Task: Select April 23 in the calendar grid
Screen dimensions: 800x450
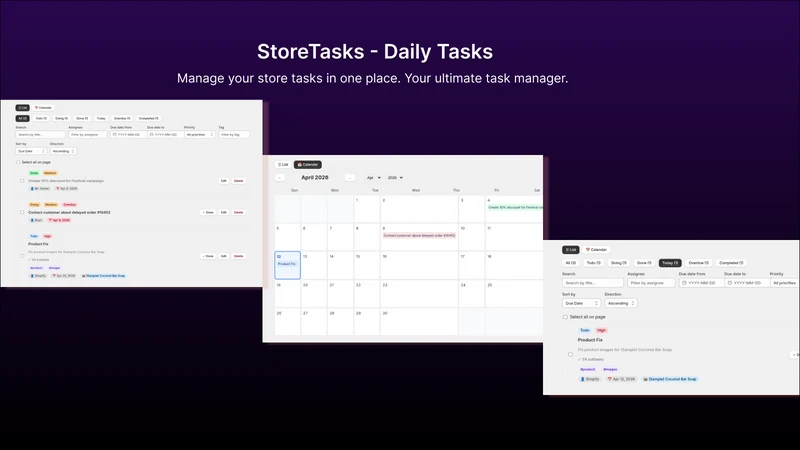Action: (419, 293)
